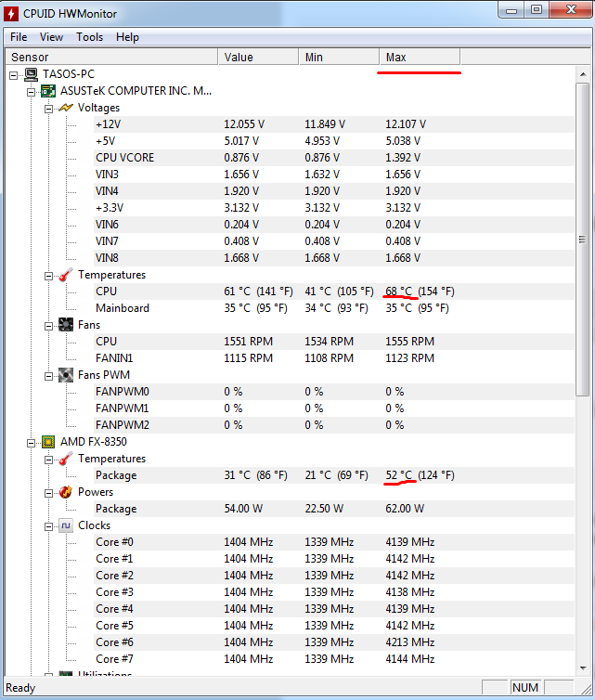This screenshot has height=700, width=595.
Task: Click the Voltages lightning icon
Action: (66, 108)
